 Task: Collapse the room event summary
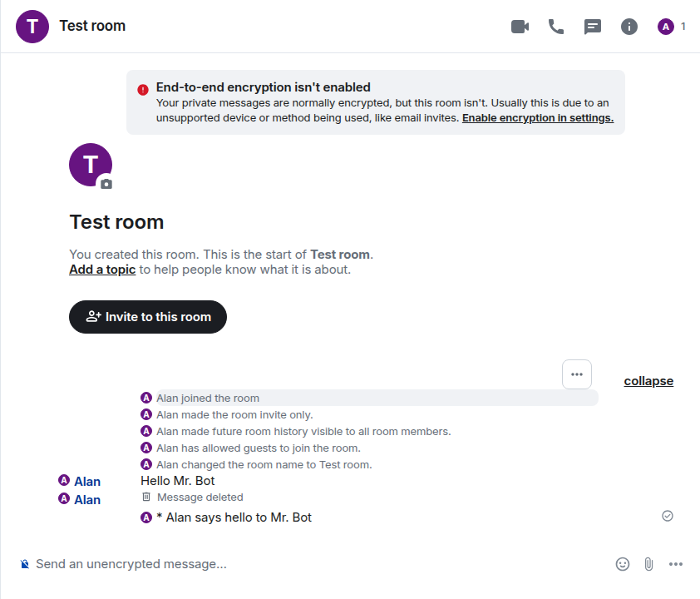point(648,381)
